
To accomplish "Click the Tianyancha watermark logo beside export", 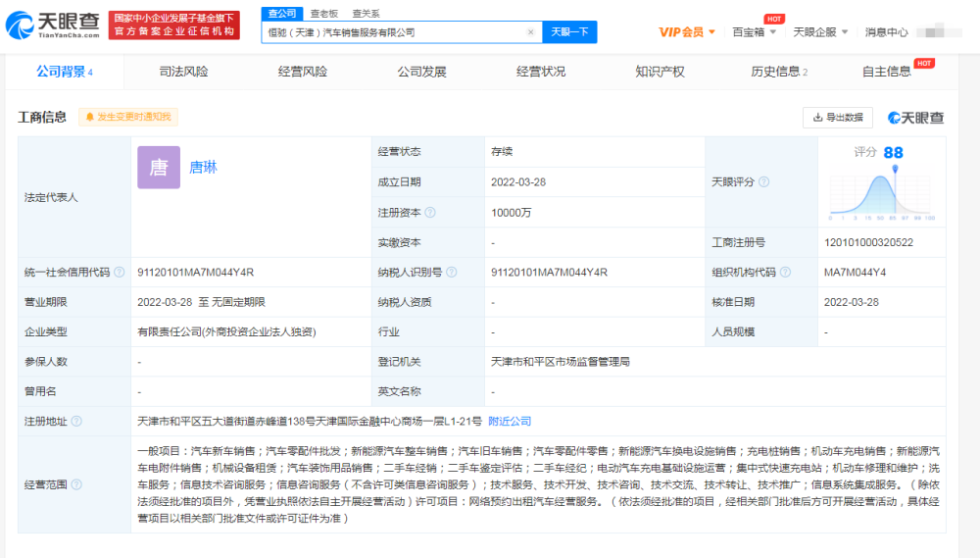I will pyautogui.click(x=916, y=118).
